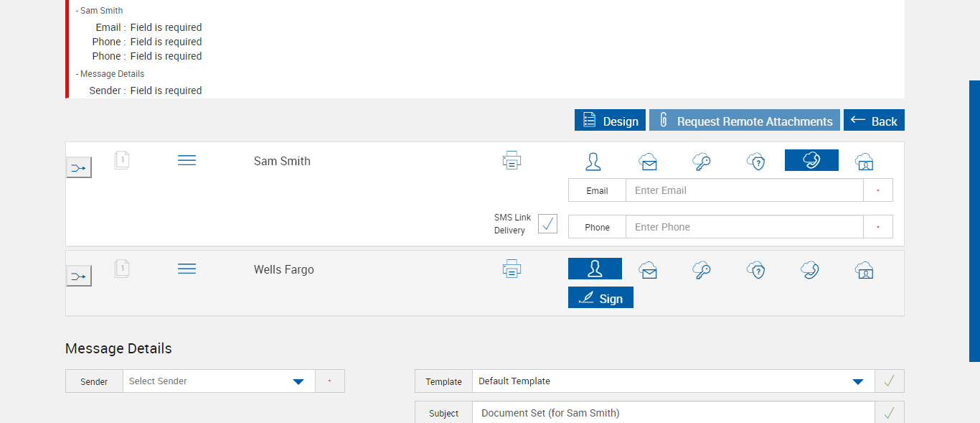This screenshot has height=423, width=980.
Task: Click the Back button
Action: [x=874, y=121]
